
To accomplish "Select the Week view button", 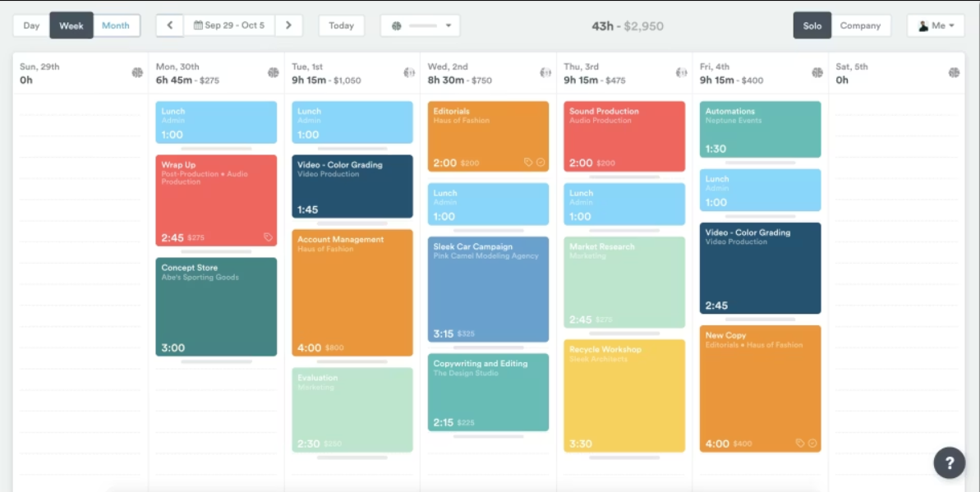I will (x=71, y=25).
